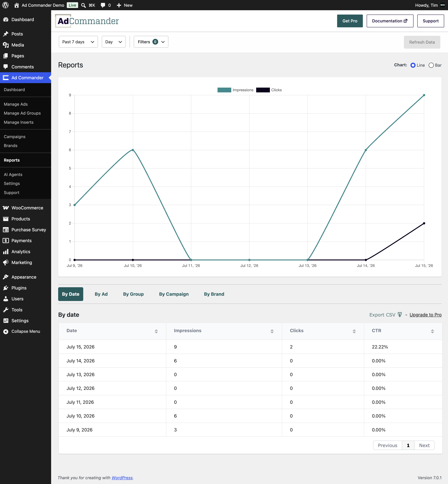Viewport: 448px width, 484px height.
Task: Switch to the By Date tab
Action: coord(71,294)
